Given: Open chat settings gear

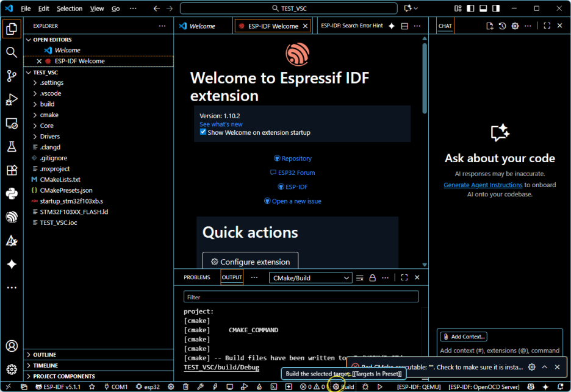Looking at the screenshot, I should [x=515, y=26].
